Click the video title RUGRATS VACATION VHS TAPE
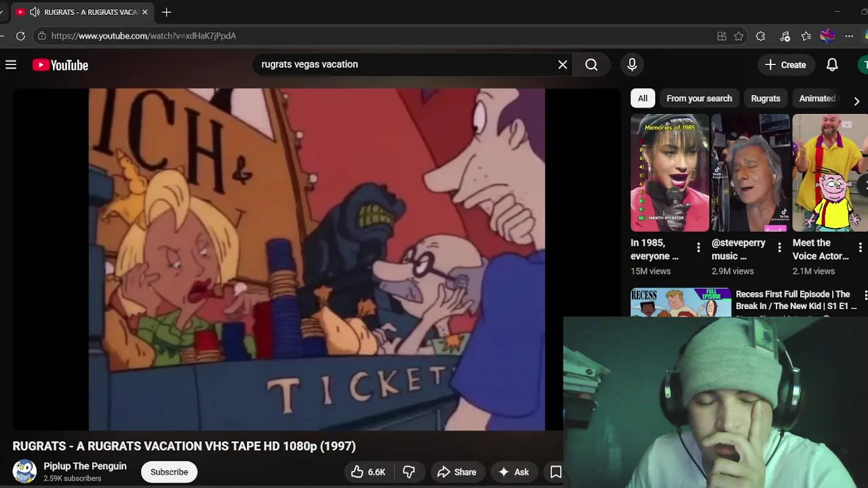The width and height of the screenshot is (868, 488). (184, 446)
